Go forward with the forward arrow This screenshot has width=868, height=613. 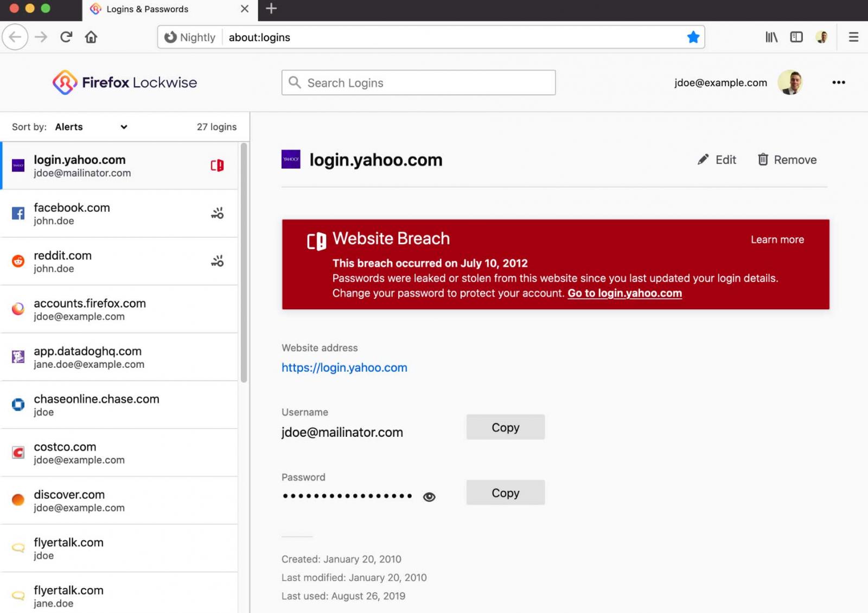[x=41, y=37]
